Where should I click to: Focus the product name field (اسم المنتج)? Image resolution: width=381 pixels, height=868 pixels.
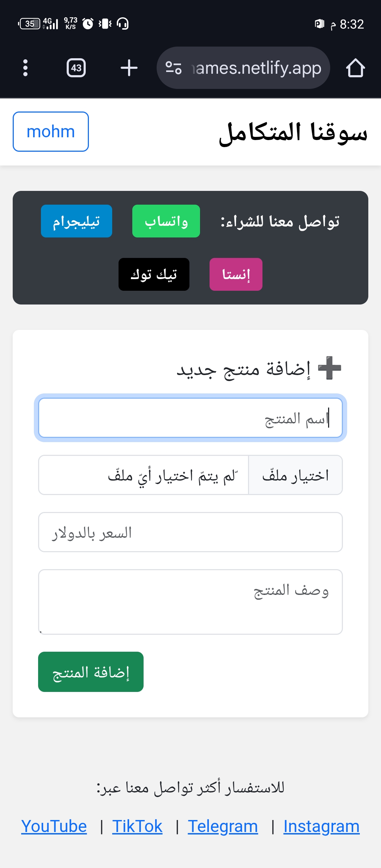click(x=190, y=418)
